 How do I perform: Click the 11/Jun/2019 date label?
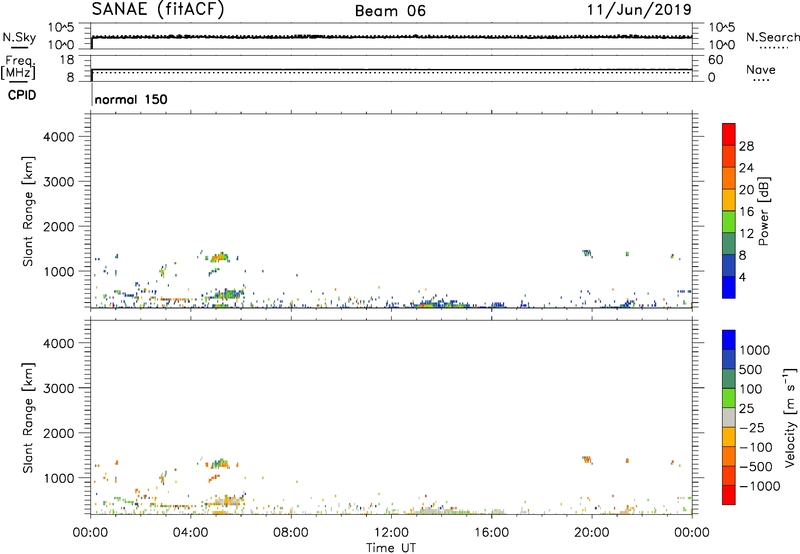639,10
